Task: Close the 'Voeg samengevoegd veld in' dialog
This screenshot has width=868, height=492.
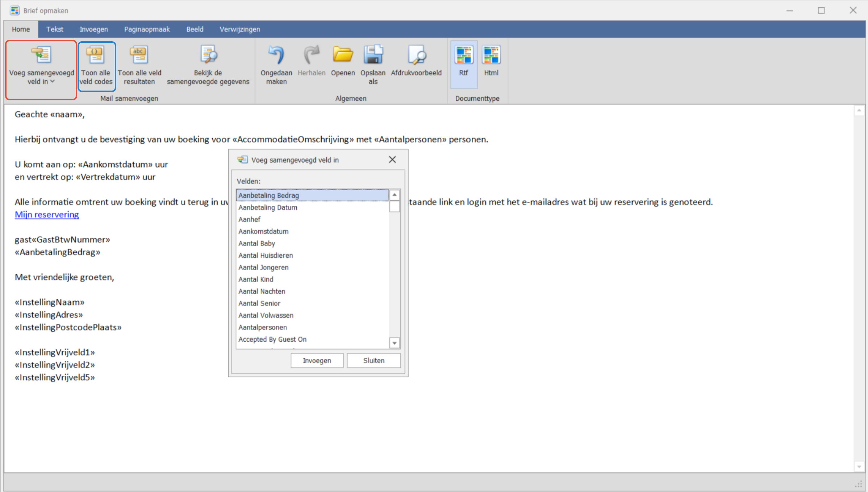Action: tap(392, 160)
